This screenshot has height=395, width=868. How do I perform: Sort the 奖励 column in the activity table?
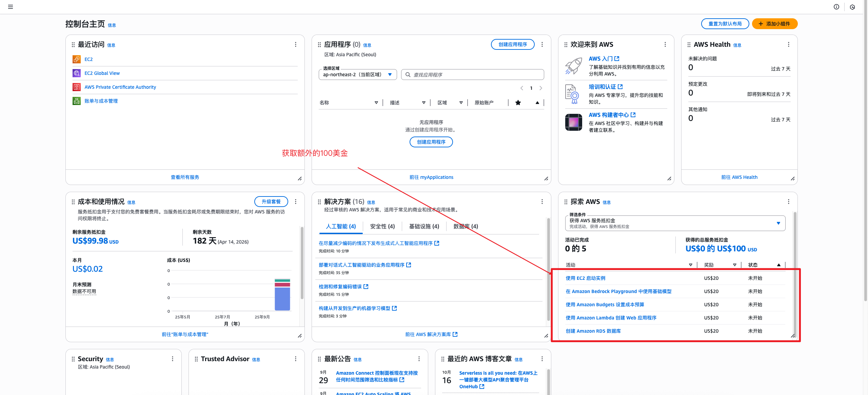tap(734, 265)
